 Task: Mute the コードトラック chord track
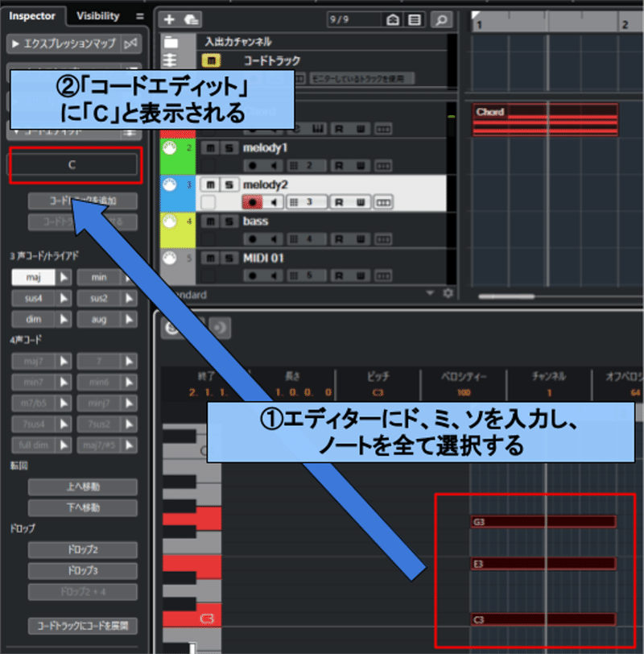[x=212, y=61]
